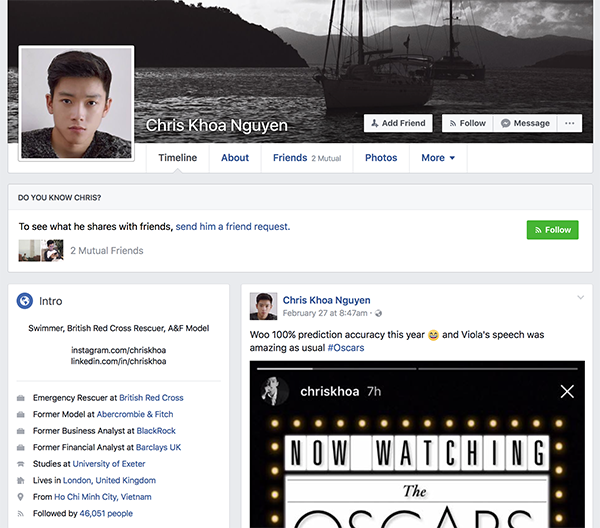Screen dimensions: 600x528
Task: Click the public audience globe icon on post
Action: [378, 314]
